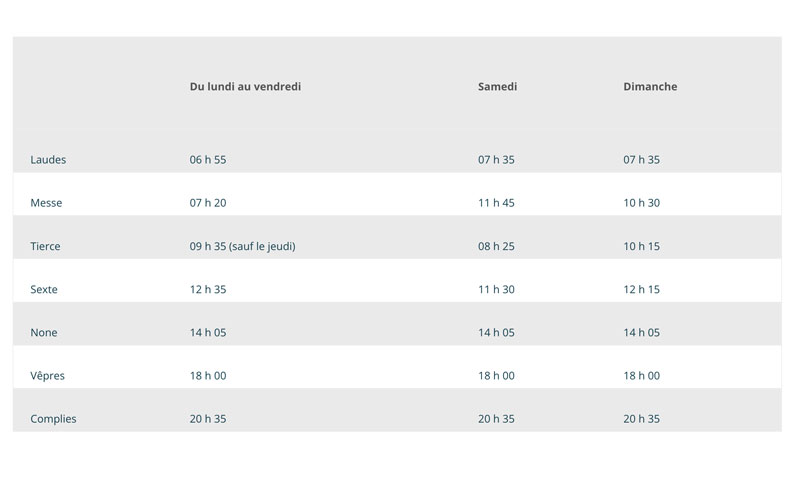Viewport: 800px width, 478px height.
Task: Select the Tierce row label
Action: 45,246
